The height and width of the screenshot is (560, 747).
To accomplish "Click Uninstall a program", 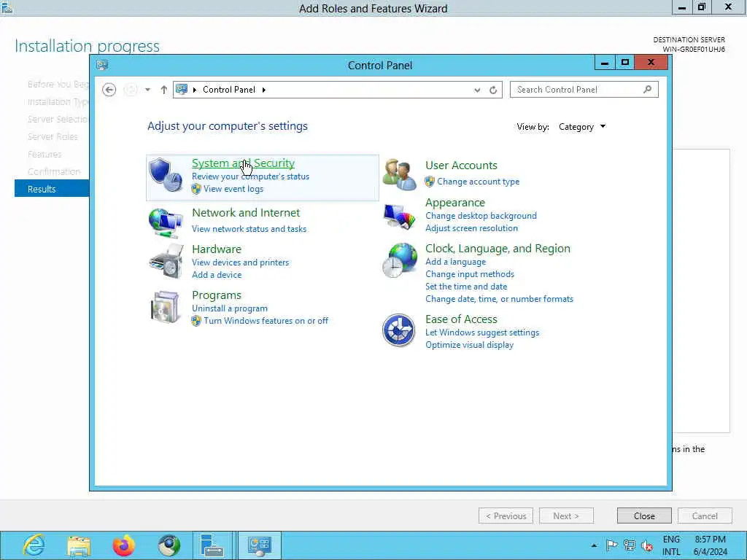I will [x=230, y=308].
